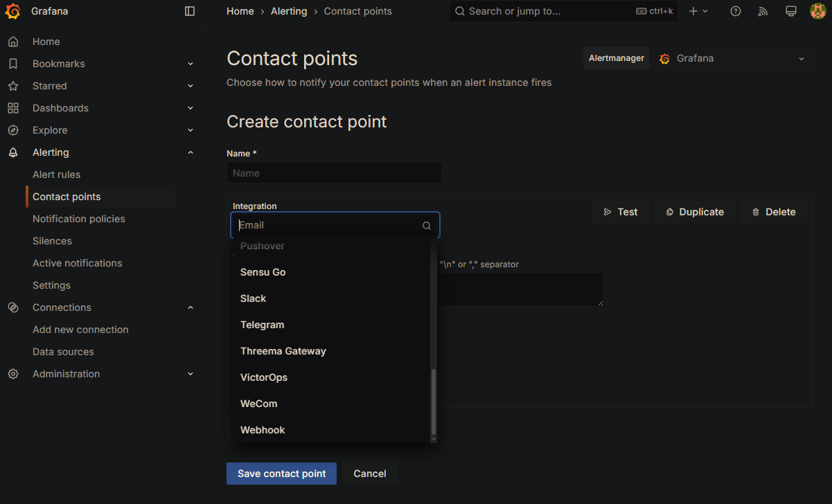The image size is (832, 504).
Task: Open Notification policies in sidebar
Action: (x=79, y=219)
